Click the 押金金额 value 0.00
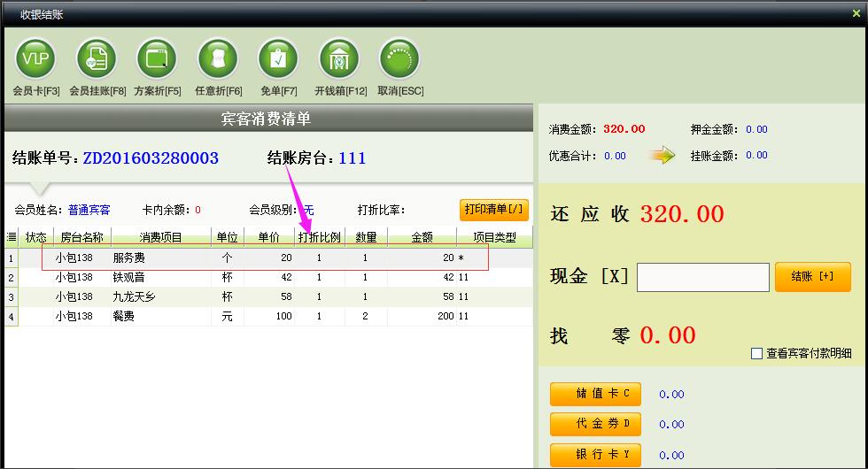This screenshot has width=868, height=469. [x=756, y=129]
